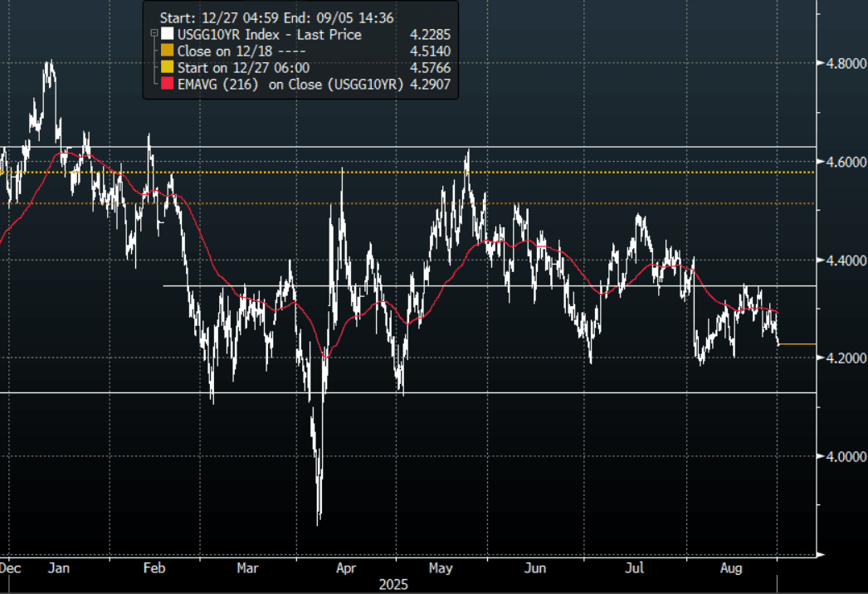The image size is (868, 594).
Task: Click the Jan label on the time axis
Action: pyautogui.click(x=59, y=569)
